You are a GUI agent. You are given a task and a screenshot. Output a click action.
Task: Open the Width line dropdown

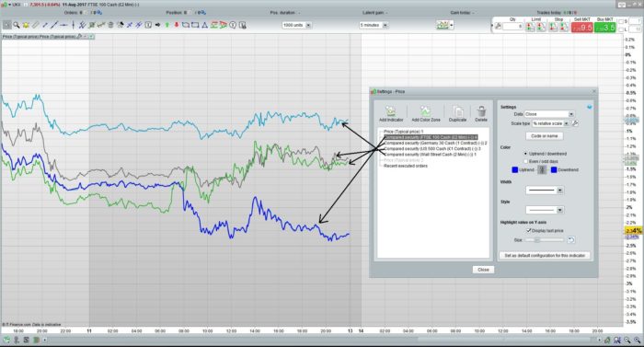[545, 191]
